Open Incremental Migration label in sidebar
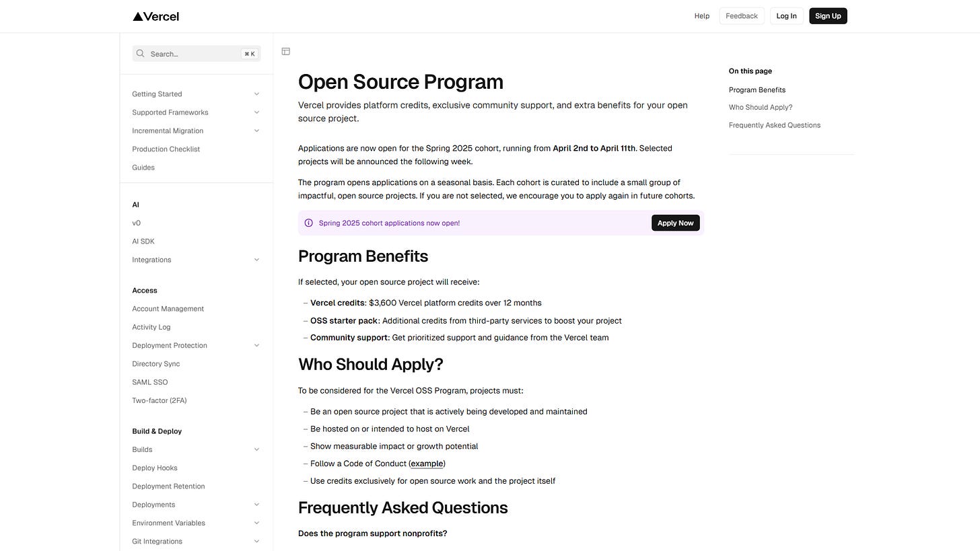The image size is (980, 551). [x=168, y=131]
